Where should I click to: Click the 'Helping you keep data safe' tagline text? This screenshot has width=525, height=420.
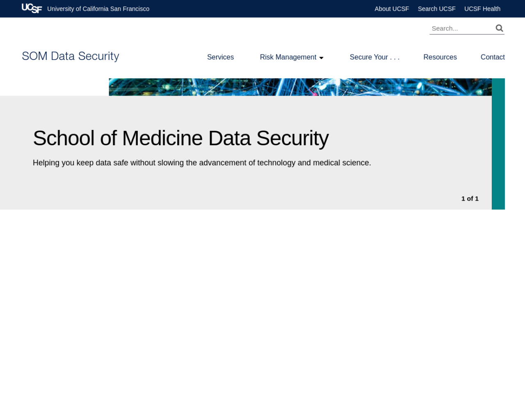[202, 163]
